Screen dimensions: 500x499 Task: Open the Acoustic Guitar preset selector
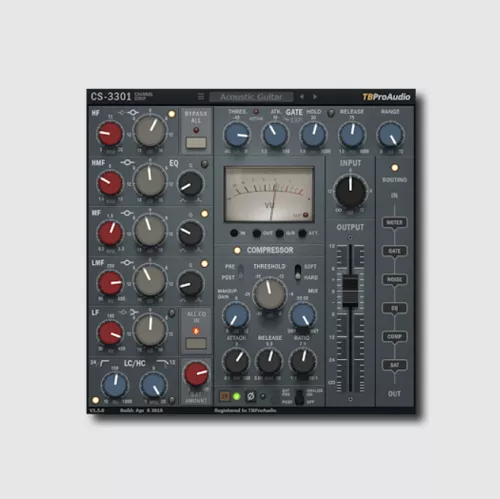click(251, 97)
